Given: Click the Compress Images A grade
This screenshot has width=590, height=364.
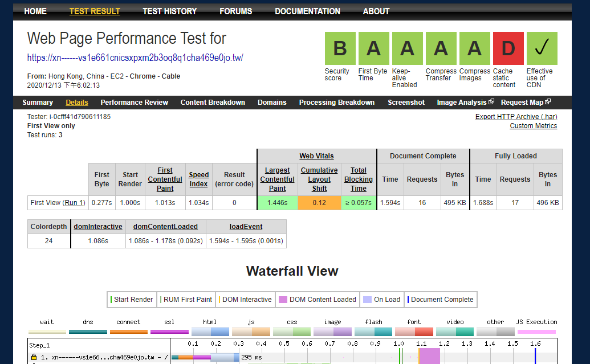Looking at the screenshot, I should tap(474, 48).
